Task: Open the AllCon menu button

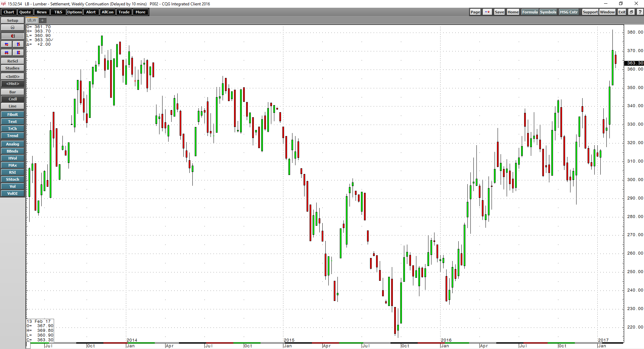Action: pos(107,12)
